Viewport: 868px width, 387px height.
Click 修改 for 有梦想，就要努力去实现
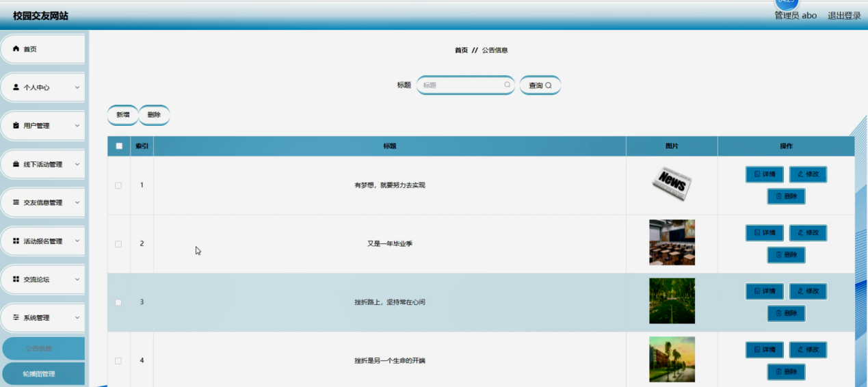tap(808, 174)
